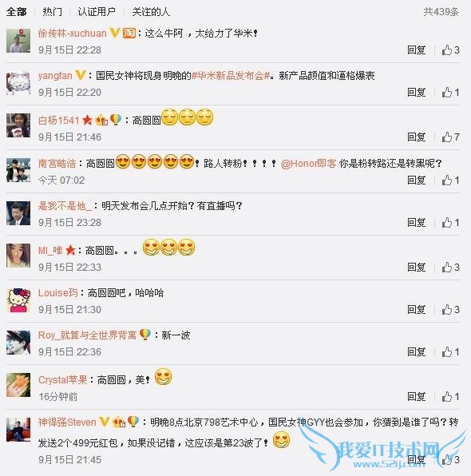This screenshot has height=476, width=471.
Task: Click the 淘 badge next to 徐传林-xuchuan
Action: (129, 33)
